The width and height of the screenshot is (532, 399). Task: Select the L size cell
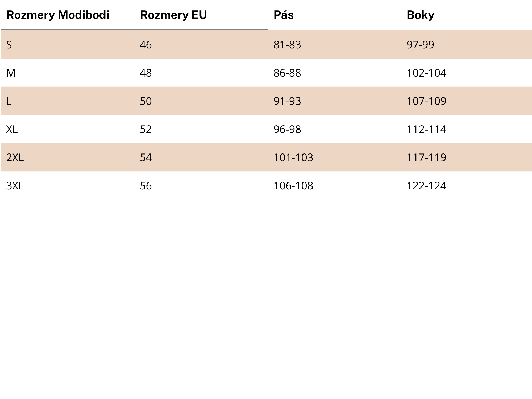click(x=9, y=101)
